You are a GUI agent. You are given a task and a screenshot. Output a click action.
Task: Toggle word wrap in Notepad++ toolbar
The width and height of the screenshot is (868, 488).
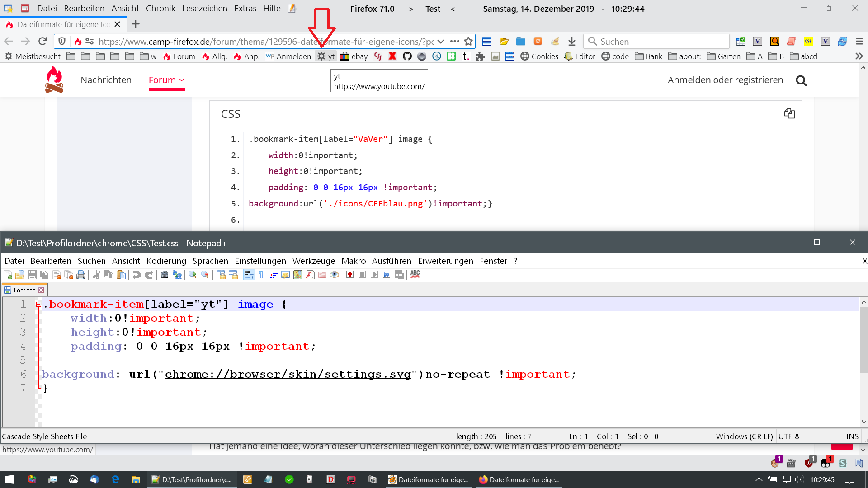click(x=249, y=275)
